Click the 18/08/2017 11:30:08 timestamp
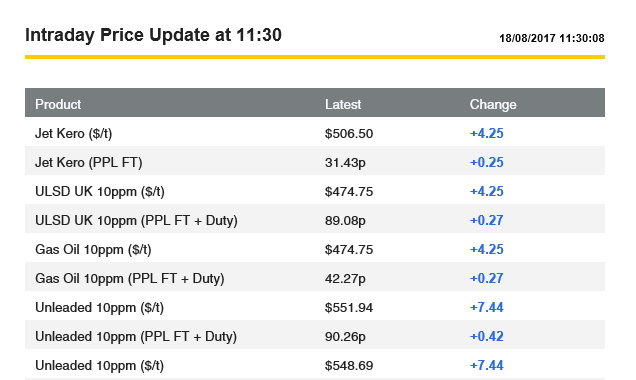This screenshot has height=380, width=636. 552,38
